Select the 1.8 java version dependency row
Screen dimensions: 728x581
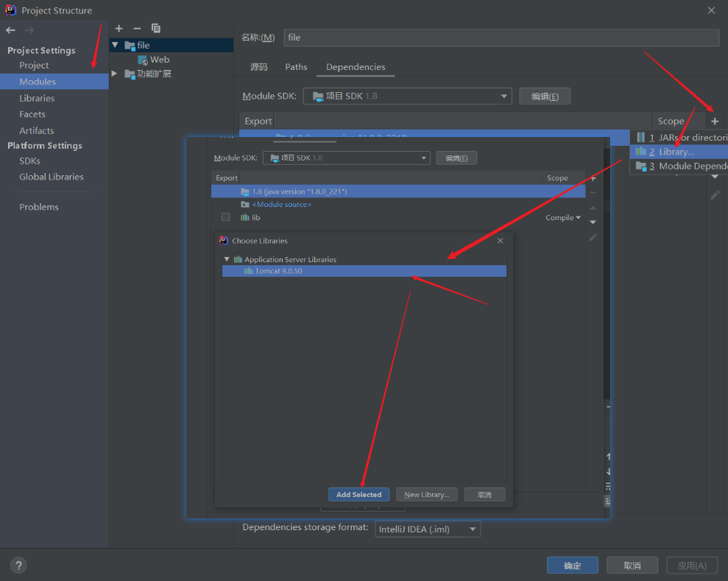click(x=398, y=191)
